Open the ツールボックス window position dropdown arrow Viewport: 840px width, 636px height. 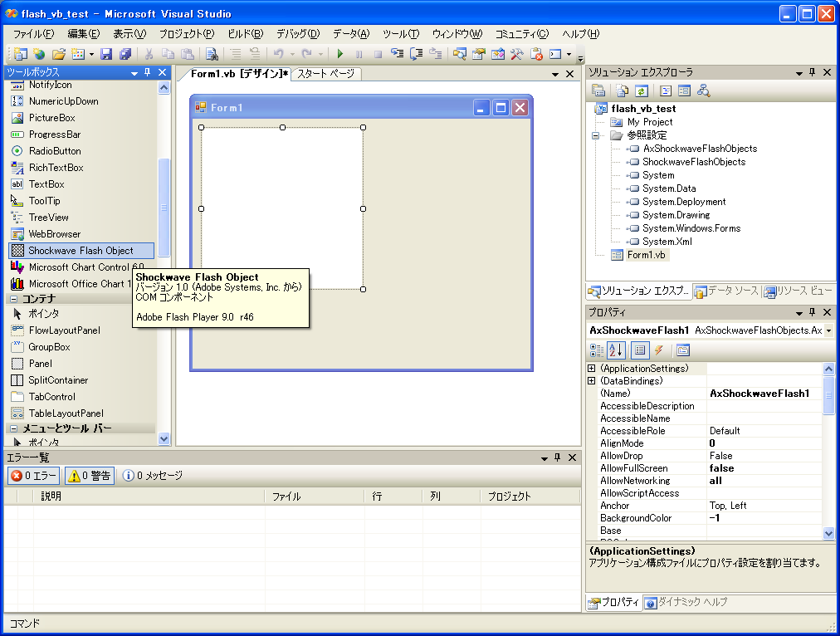point(134,73)
